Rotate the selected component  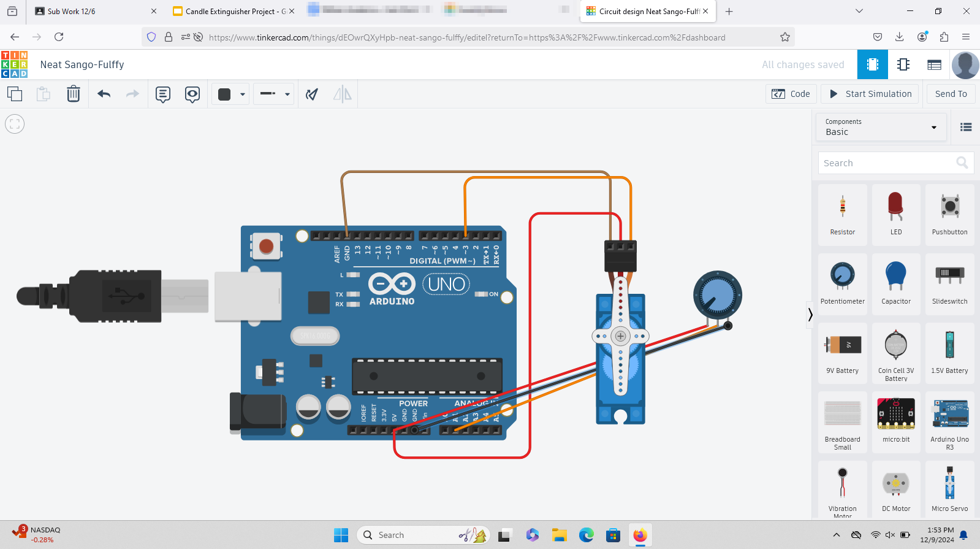[x=312, y=94]
